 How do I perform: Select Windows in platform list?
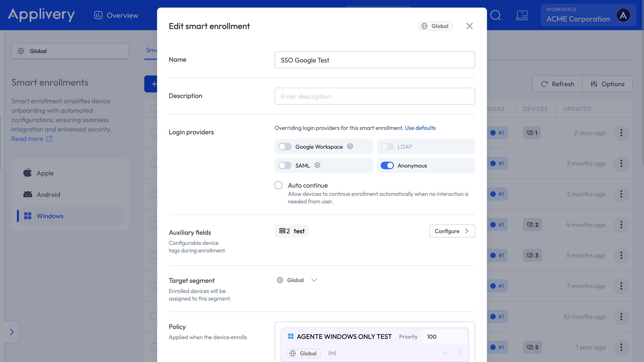70,216
